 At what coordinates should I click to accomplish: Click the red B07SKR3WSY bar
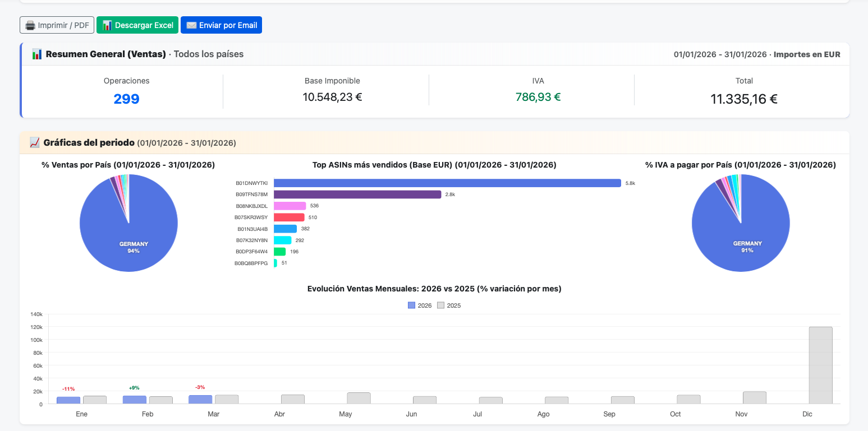[x=289, y=217]
